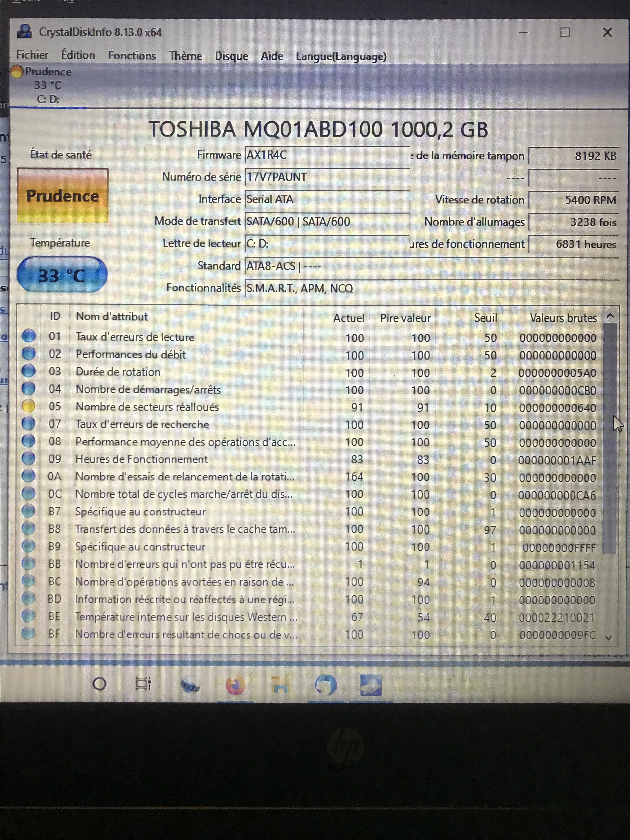The image size is (630, 840).
Task: Open Firefox from the taskbar
Action: point(235,684)
